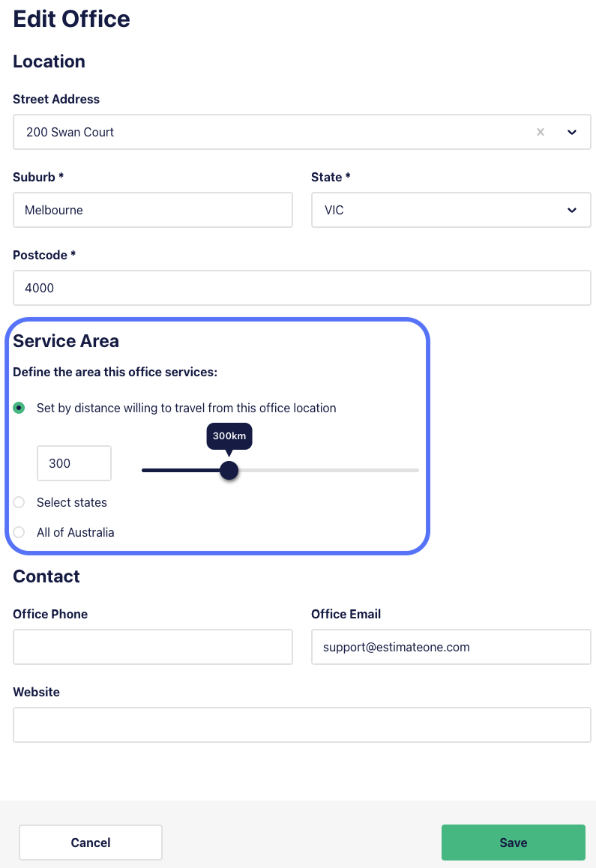Save the office changes
This screenshot has width=596, height=868.
[x=514, y=843]
